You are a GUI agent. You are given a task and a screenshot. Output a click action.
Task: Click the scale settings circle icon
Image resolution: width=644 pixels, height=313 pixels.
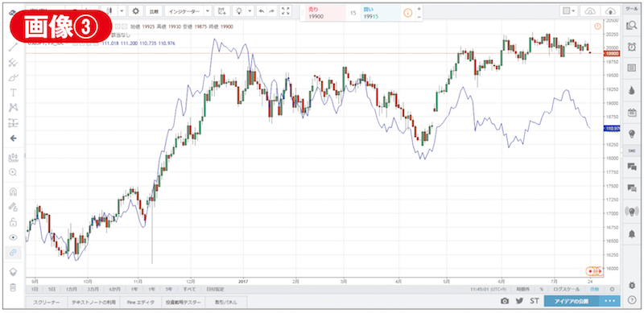pyautogui.click(x=612, y=289)
